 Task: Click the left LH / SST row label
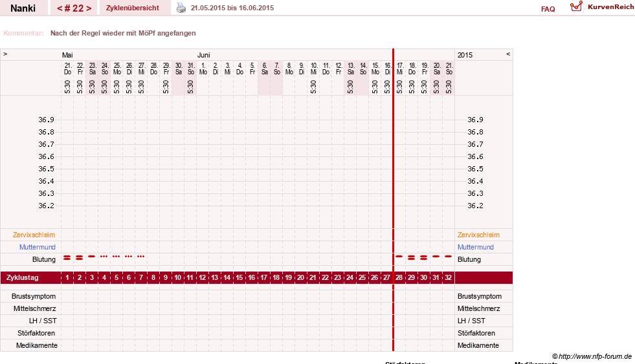[x=43, y=321]
